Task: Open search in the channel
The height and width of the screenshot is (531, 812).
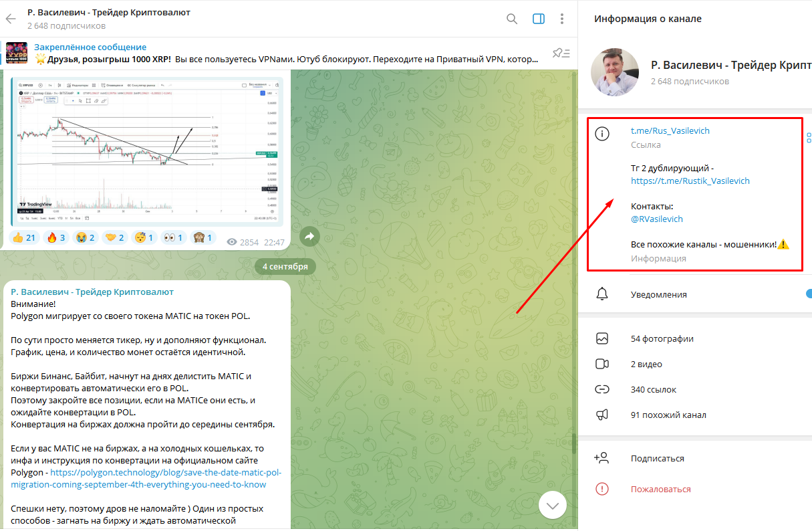Action: (512, 19)
